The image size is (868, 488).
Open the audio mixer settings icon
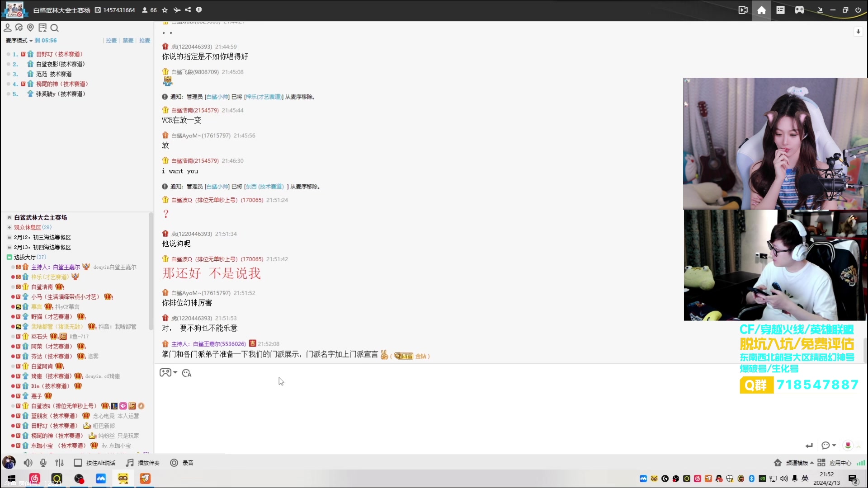(x=59, y=463)
